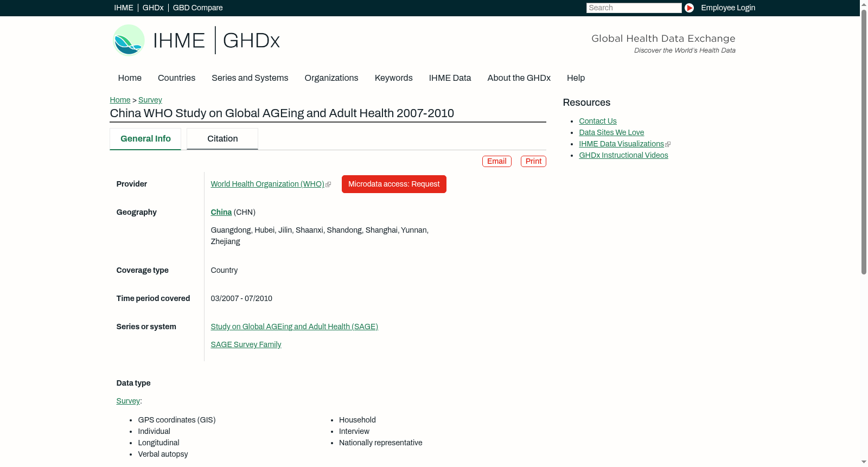Click the Email button
Screen dimensions: 868x467
tap(497, 161)
